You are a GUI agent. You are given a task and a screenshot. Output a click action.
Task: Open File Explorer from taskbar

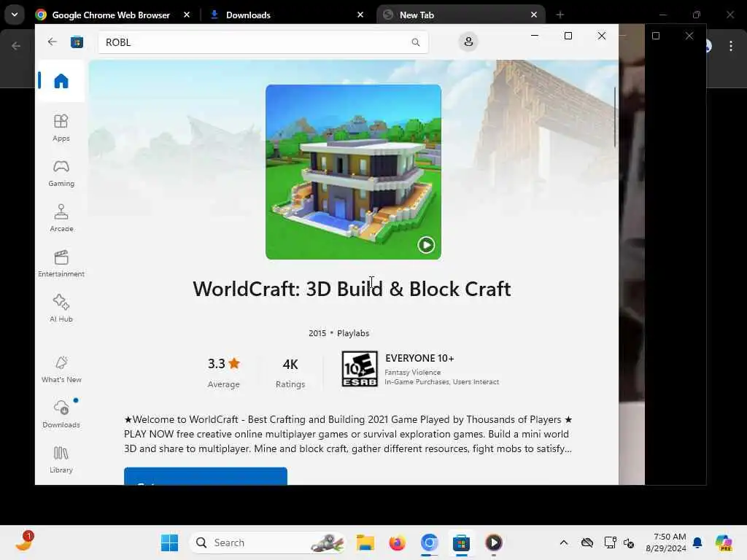[365, 542]
